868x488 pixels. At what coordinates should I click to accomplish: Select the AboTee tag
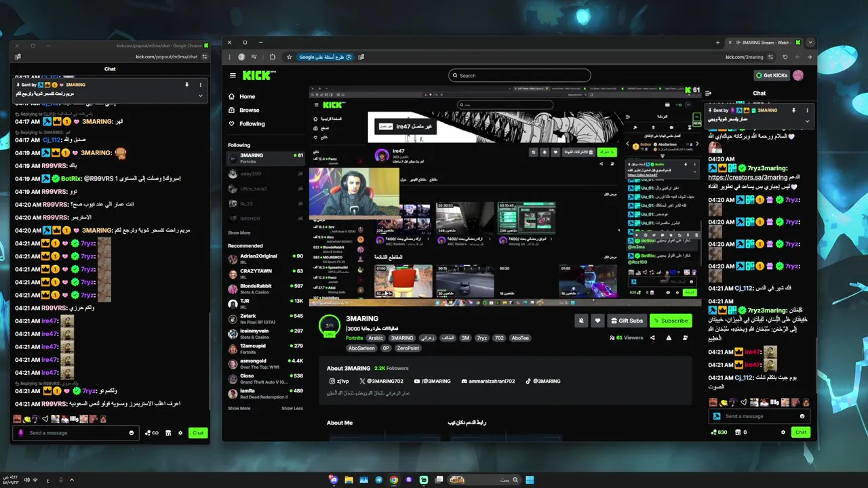tap(520, 338)
